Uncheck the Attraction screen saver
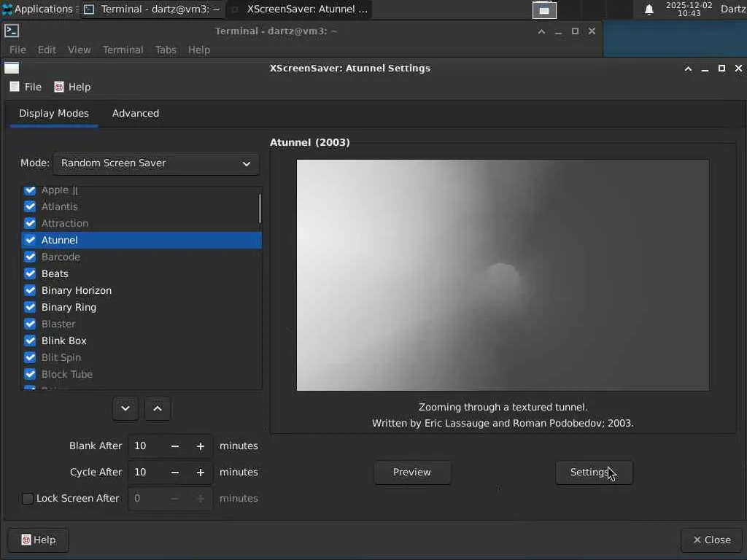Screen dimensions: 747x560 (x=30, y=223)
